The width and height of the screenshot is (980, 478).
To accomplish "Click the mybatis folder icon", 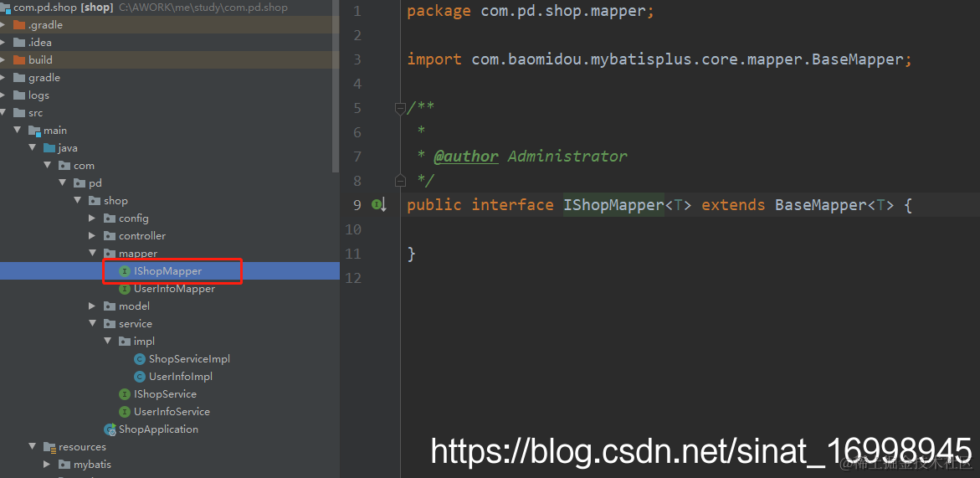I will [x=64, y=465].
